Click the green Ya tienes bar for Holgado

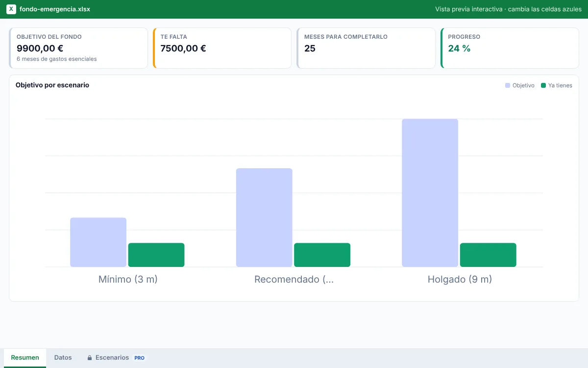[488, 255]
